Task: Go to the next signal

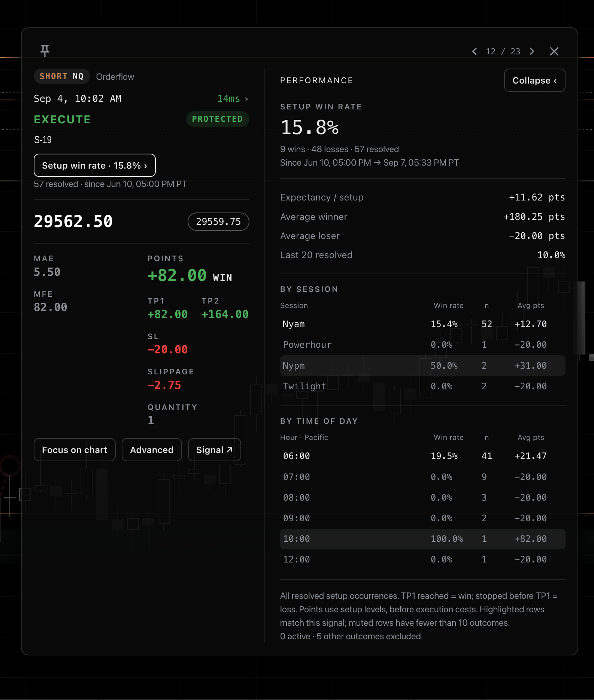Action: pos(532,51)
